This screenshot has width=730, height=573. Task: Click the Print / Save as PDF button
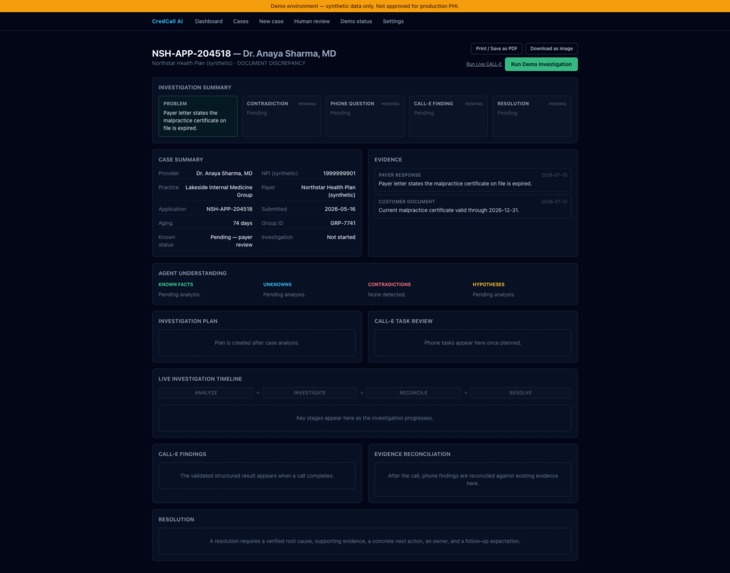point(496,48)
